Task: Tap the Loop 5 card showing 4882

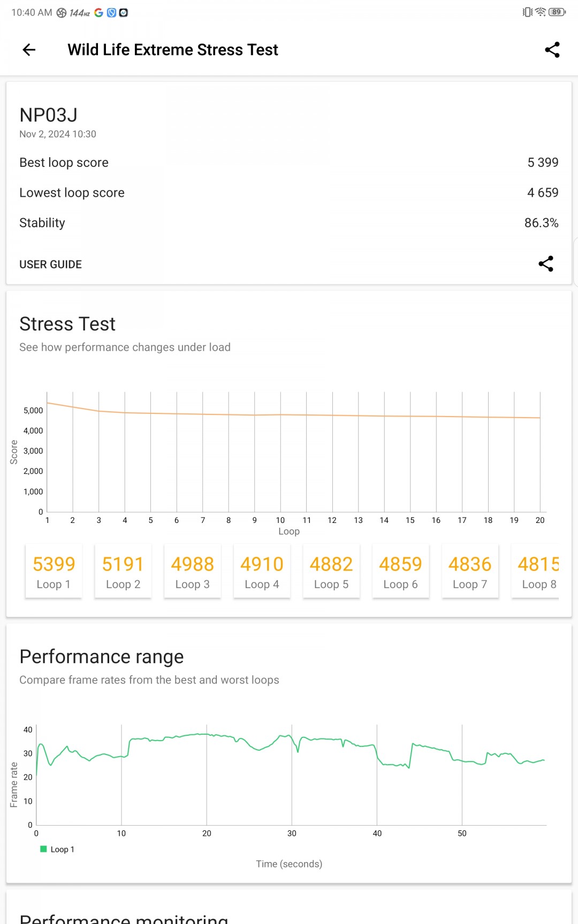Action: [x=331, y=571]
